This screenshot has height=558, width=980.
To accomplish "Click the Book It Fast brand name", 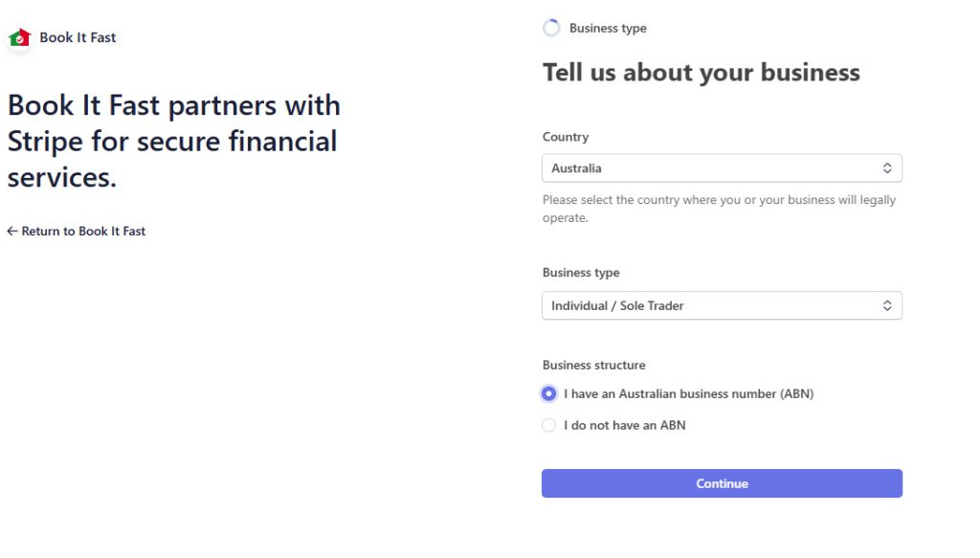I will (x=78, y=38).
